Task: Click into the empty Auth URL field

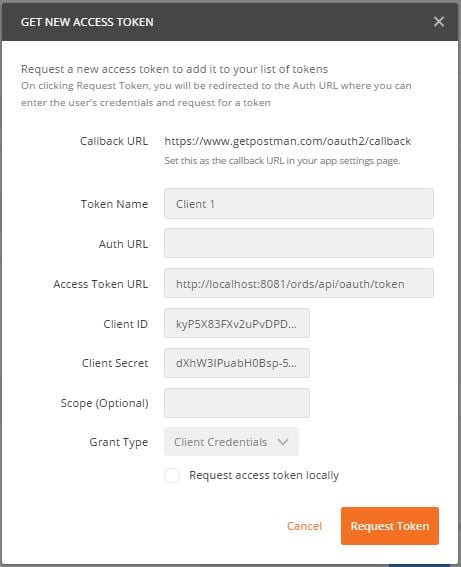Action: click(x=299, y=243)
